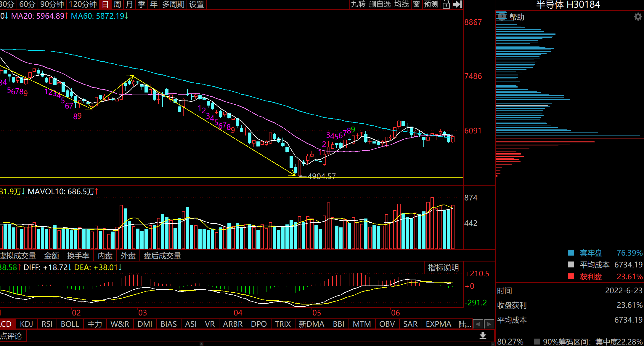Toggle the 获利盘 red legend square
Viewport: 644px width, 346px height.
[x=571, y=276]
